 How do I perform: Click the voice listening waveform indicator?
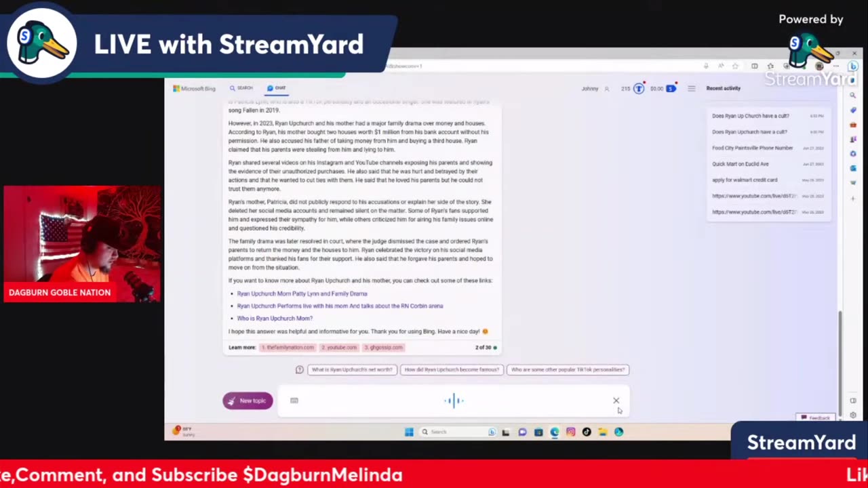click(x=454, y=401)
